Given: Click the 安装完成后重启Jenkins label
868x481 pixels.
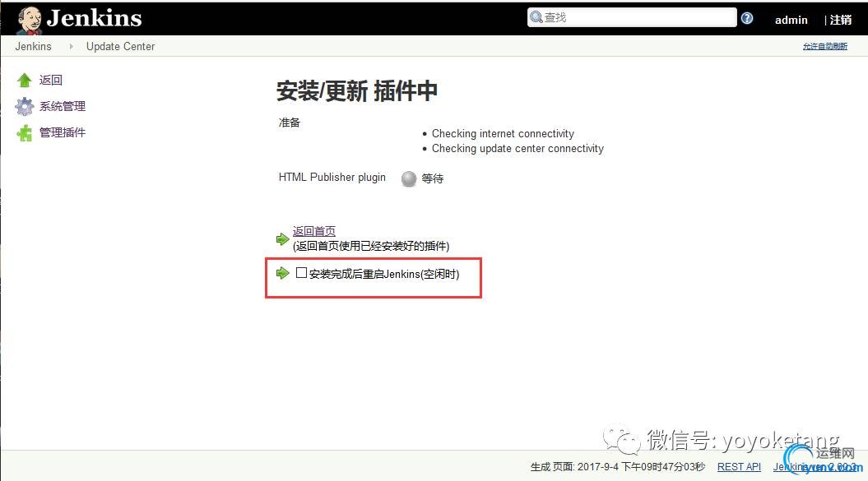Looking at the screenshot, I should (x=384, y=274).
